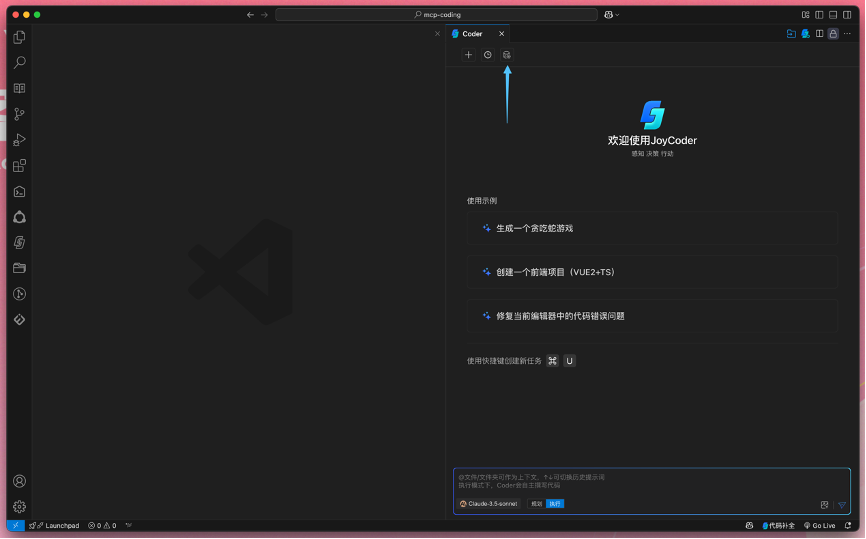866x539 pixels.
Task: Click the Copilot status icon in status bar
Action: tap(749, 526)
